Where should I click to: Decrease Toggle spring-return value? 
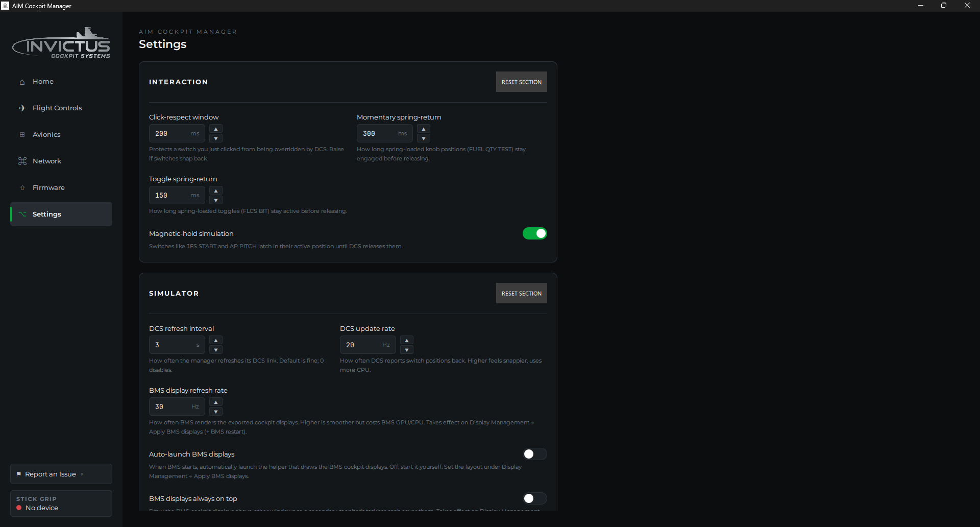pyautogui.click(x=216, y=200)
